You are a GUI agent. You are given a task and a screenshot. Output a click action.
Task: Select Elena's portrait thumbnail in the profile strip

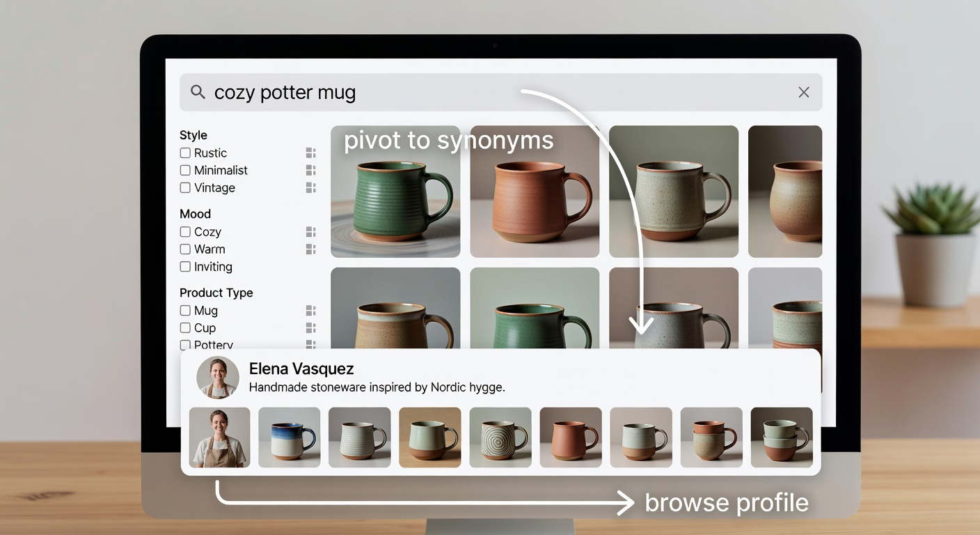[219, 437]
